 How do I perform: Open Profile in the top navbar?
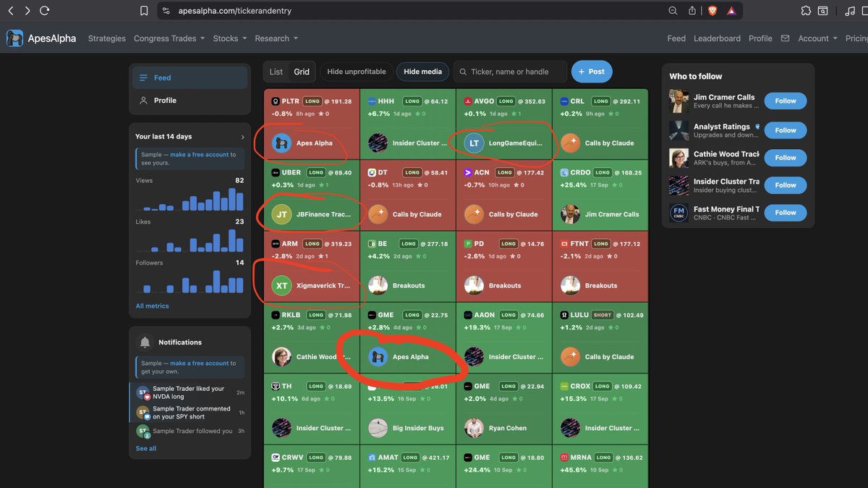[760, 38]
